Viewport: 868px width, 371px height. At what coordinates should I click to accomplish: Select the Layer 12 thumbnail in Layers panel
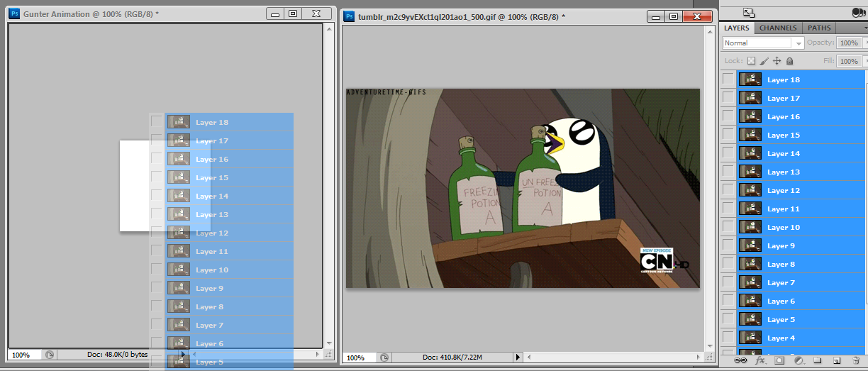point(750,190)
